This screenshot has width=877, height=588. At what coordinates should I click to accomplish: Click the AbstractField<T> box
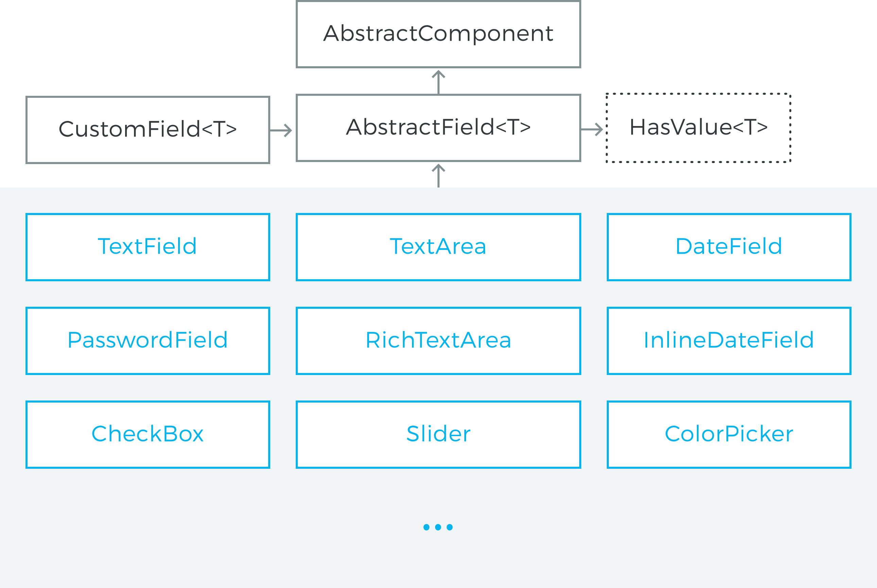pos(438,128)
